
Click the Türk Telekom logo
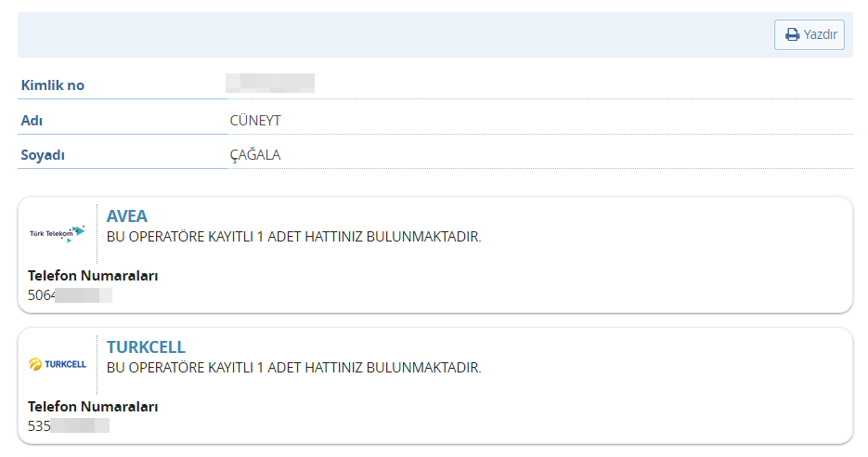click(x=58, y=233)
